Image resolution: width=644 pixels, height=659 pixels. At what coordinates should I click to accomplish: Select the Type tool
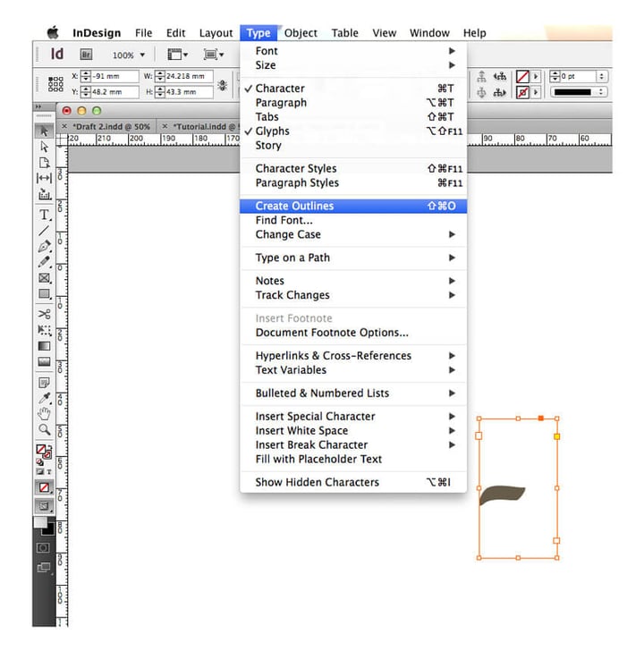pyautogui.click(x=44, y=215)
